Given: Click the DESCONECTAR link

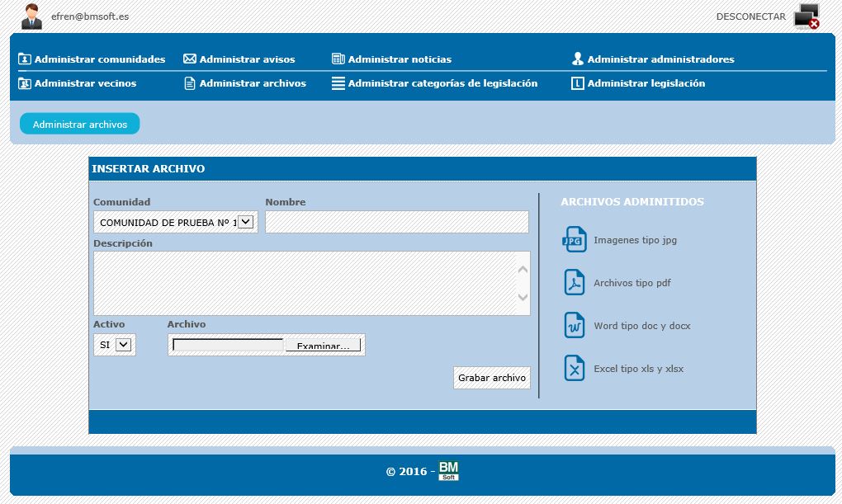Looking at the screenshot, I should tap(750, 16).
